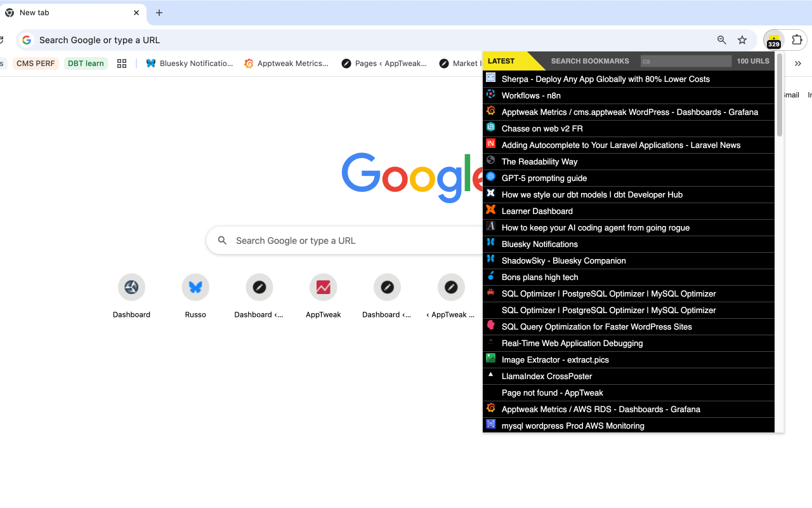
Task: Open SQL Query Optimization for Faster WordPress entry
Action: pos(629,326)
